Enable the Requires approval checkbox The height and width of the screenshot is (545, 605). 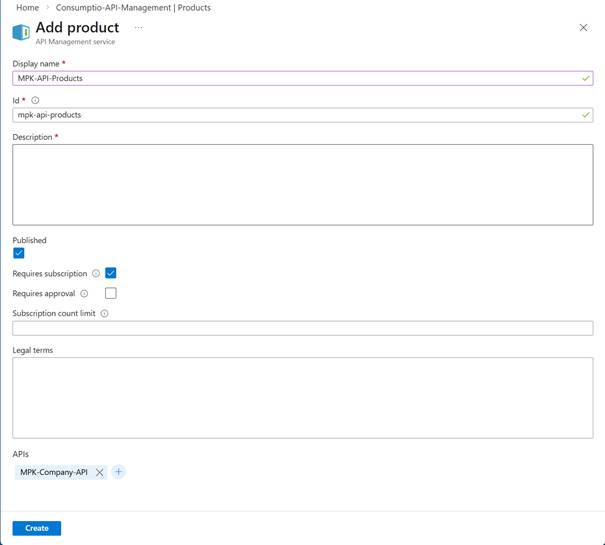point(111,293)
